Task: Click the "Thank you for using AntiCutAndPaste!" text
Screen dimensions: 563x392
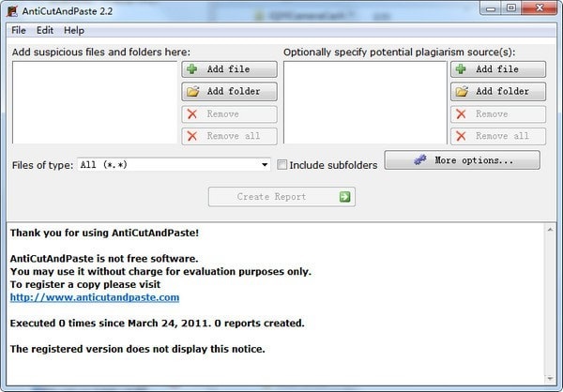Action: point(104,233)
